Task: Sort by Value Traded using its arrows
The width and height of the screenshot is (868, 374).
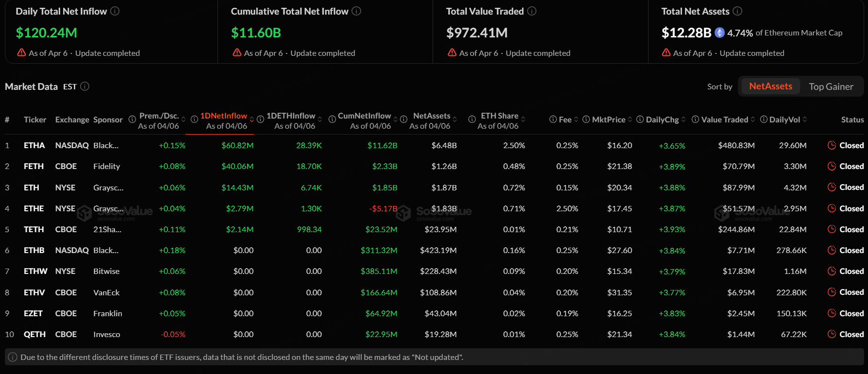Action: (753, 119)
